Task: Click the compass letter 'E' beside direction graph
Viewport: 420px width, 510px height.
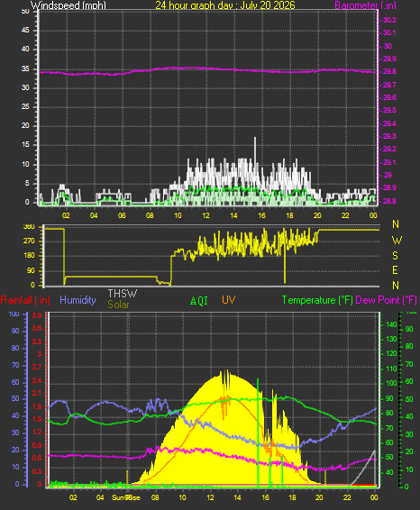Action: 395,270
